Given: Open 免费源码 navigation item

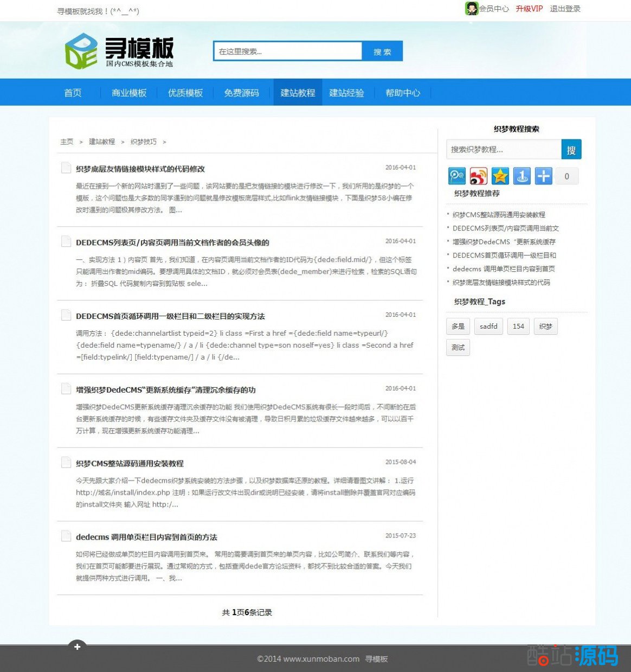Looking at the screenshot, I should (x=241, y=93).
